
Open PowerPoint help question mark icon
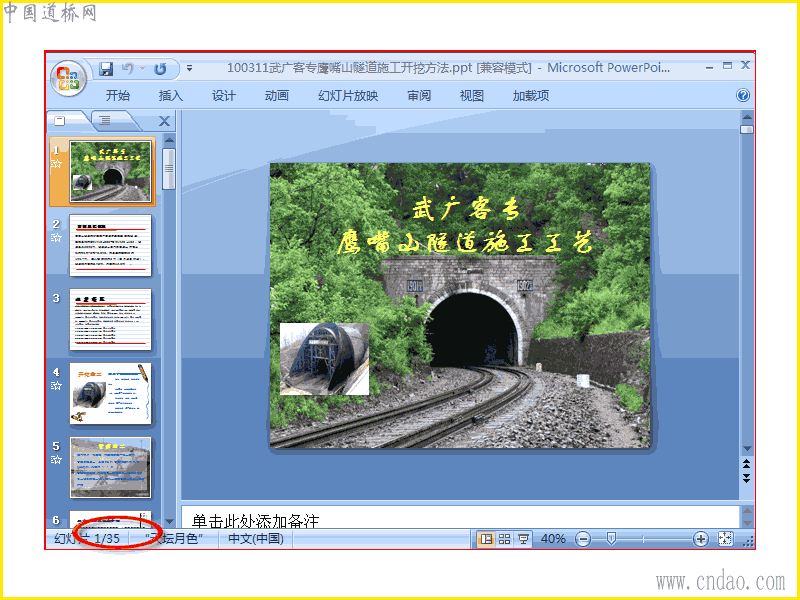click(743, 95)
